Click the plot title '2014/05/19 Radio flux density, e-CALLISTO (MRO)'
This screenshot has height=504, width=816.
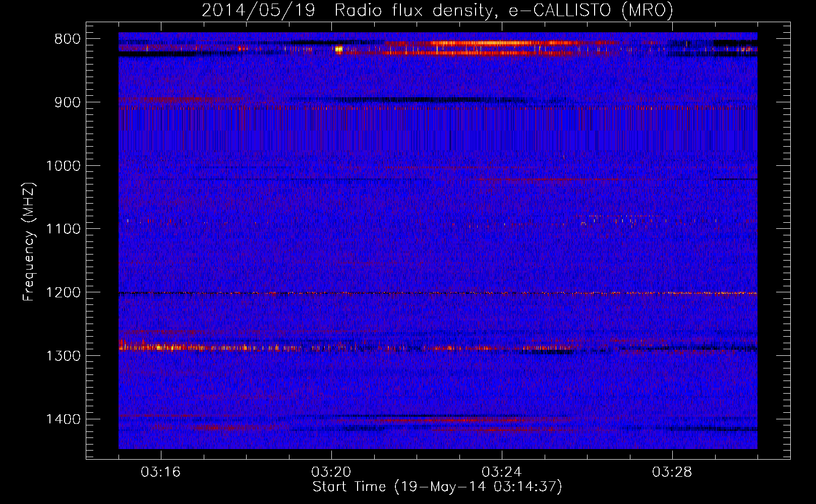pos(437,10)
